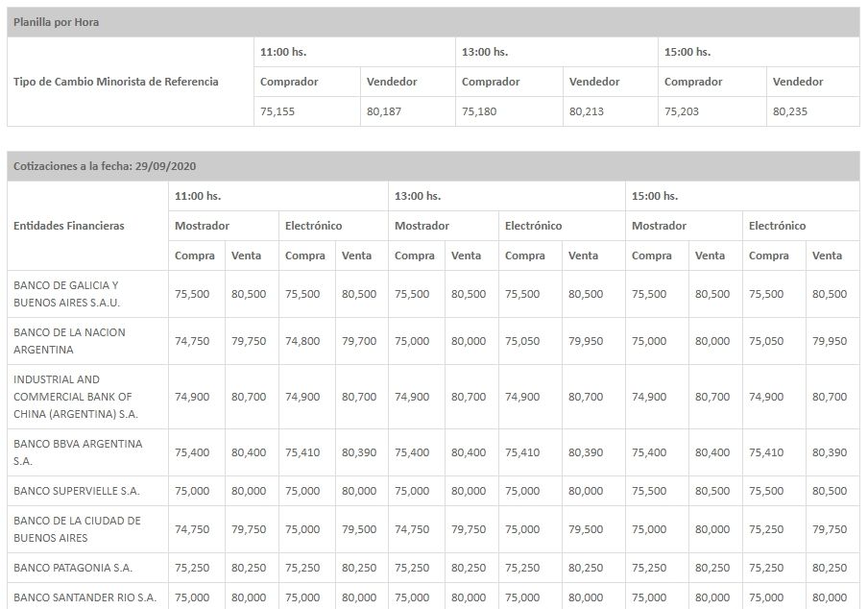Screen dimensions: 868x609
Task: Select the 80,187 Vendedor value
Action: tap(384, 111)
